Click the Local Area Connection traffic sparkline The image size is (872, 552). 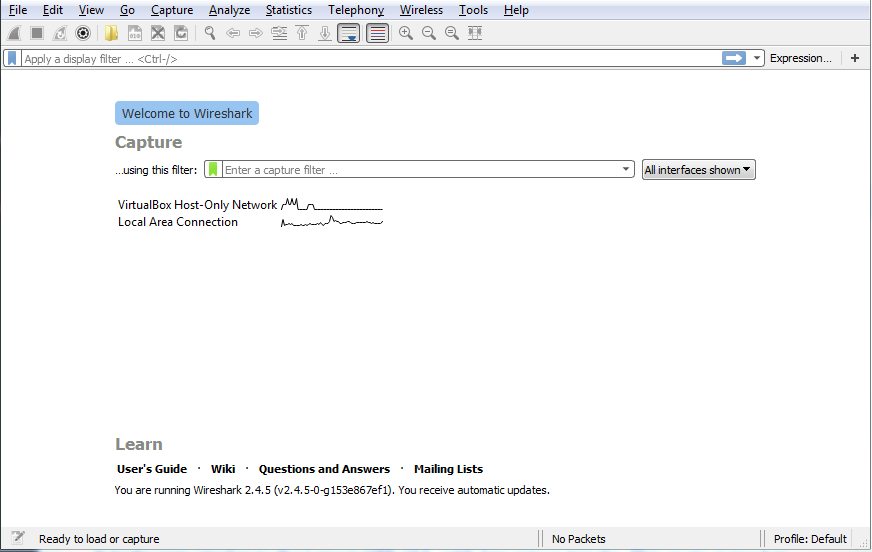click(332, 222)
